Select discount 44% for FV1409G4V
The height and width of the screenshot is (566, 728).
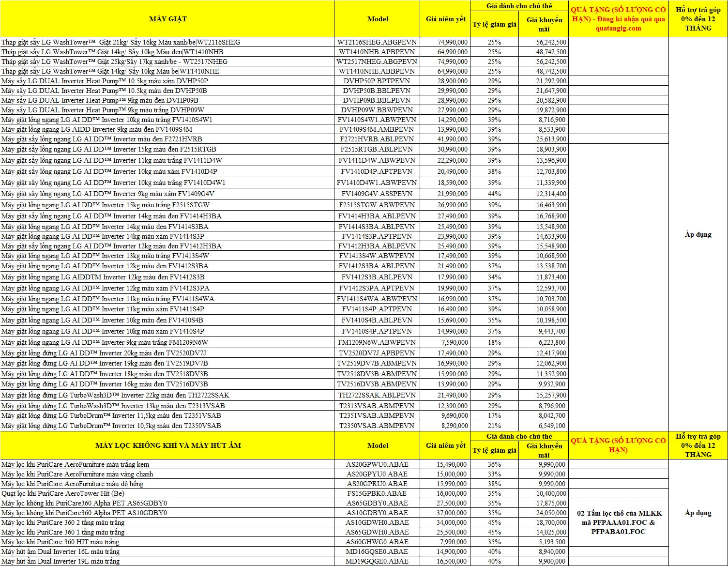point(494,194)
